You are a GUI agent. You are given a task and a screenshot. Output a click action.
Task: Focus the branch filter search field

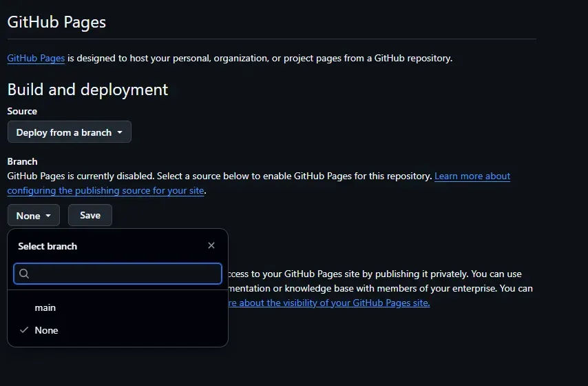(x=118, y=274)
